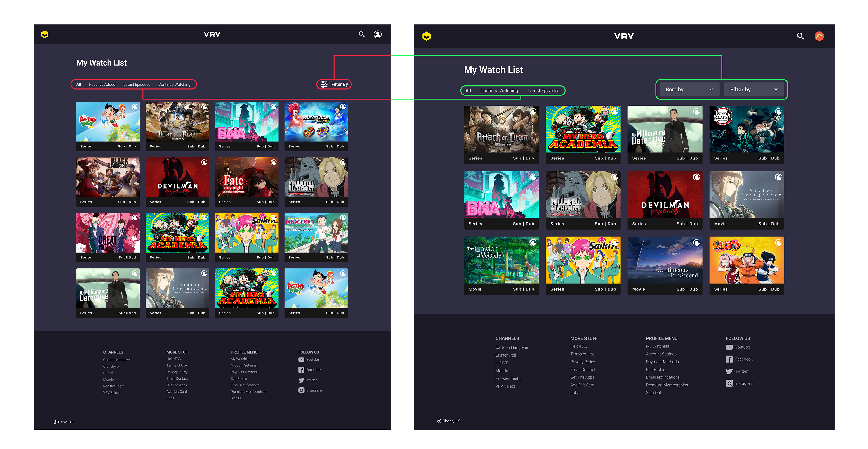
Task: Open the Great Pretender series thumbnail
Action: point(108,233)
